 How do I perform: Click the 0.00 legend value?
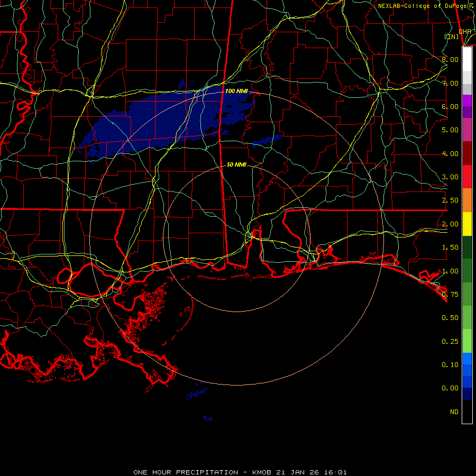450,388
